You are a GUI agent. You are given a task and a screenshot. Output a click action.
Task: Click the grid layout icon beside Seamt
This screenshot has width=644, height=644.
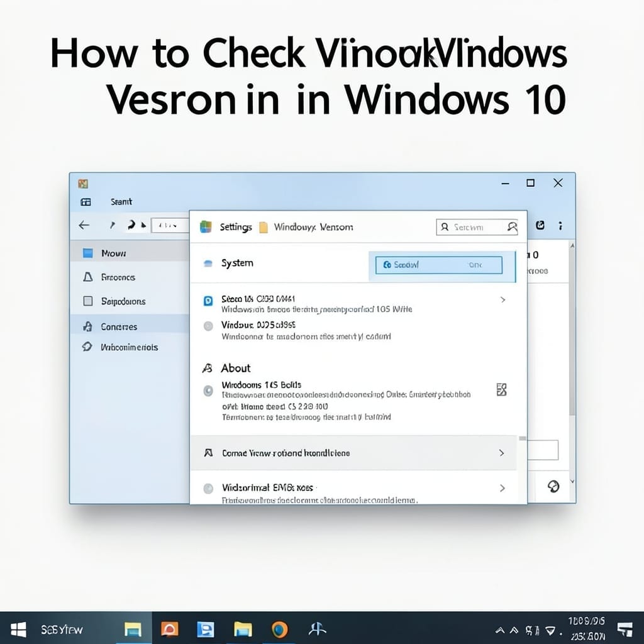pyautogui.click(x=86, y=202)
